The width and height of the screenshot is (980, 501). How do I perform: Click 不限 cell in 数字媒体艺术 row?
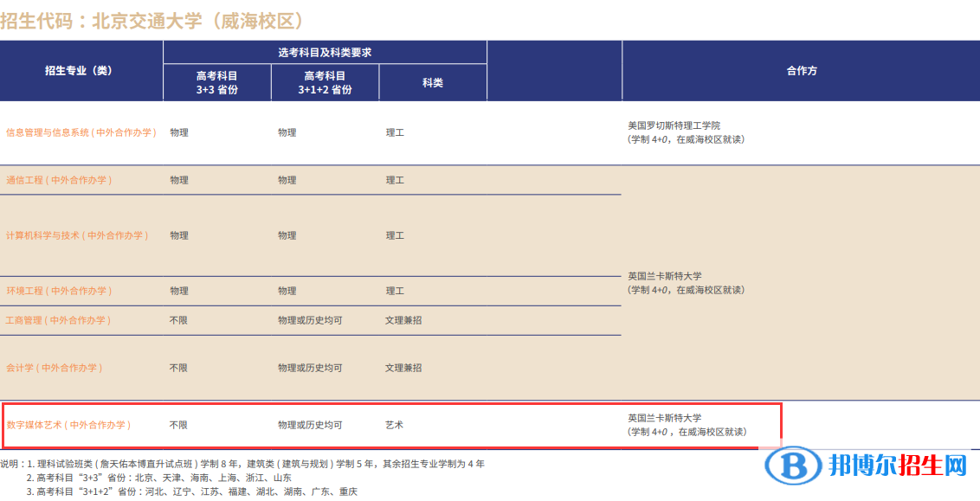click(178, 425)
